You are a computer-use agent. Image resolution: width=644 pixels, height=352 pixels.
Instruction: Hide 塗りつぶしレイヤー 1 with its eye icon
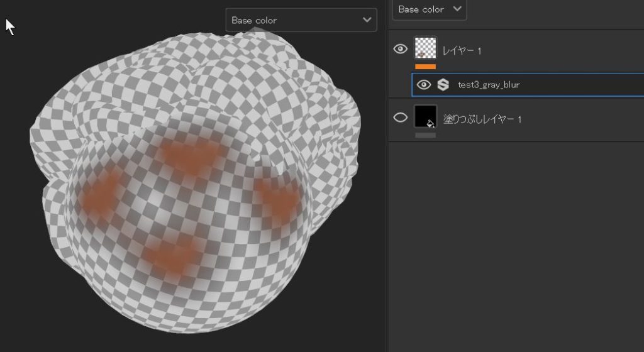400,118
